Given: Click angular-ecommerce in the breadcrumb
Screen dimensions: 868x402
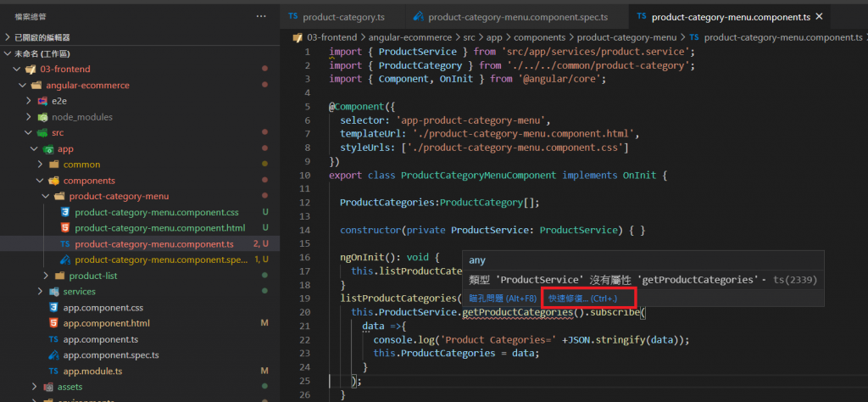Looking at the screenshot, I should click(x=409, y=37).
